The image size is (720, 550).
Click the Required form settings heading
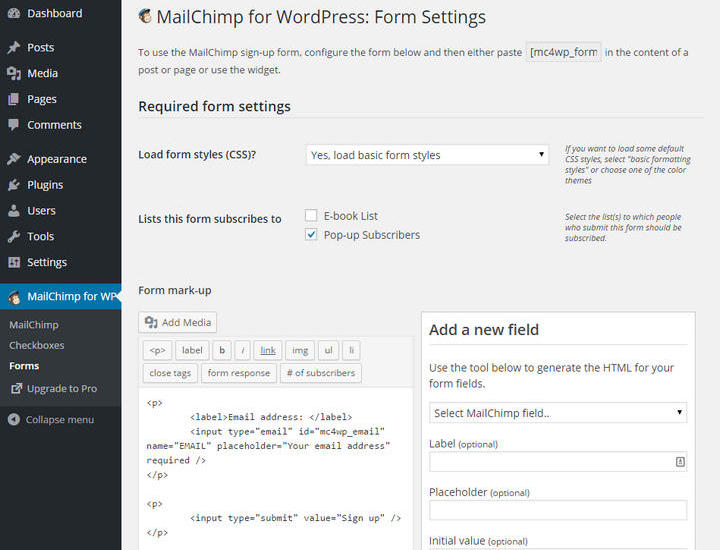(x=214, y=107)
